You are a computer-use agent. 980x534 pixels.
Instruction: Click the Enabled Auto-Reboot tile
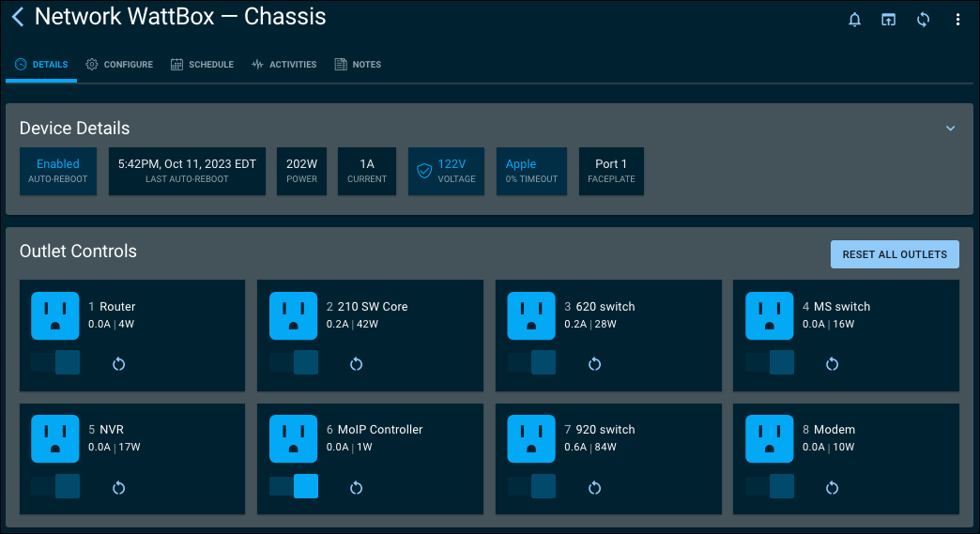(58, 171)
